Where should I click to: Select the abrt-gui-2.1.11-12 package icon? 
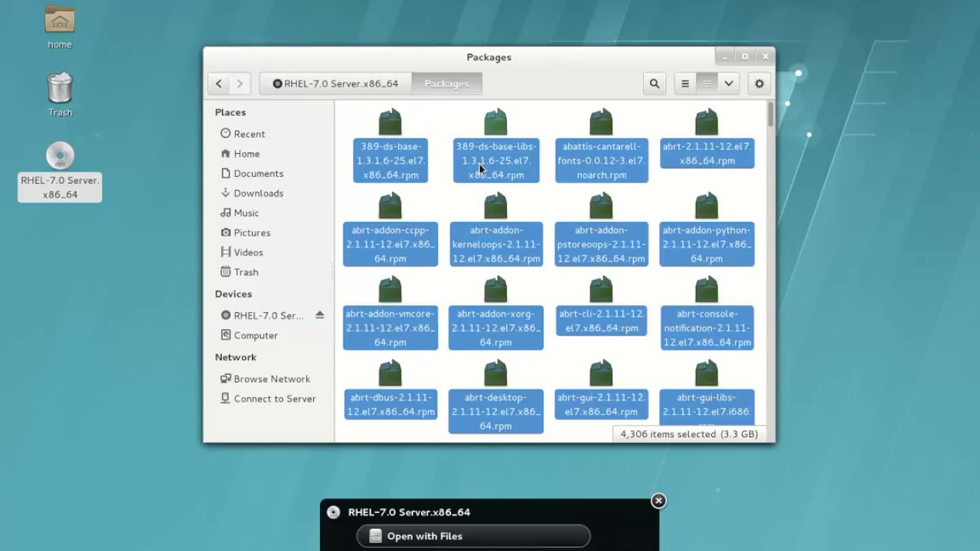(x=602, y=373)
